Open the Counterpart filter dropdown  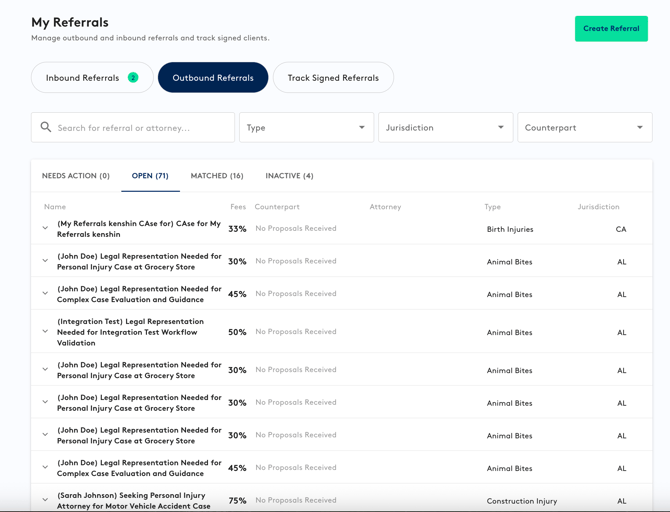pos(584,128)
